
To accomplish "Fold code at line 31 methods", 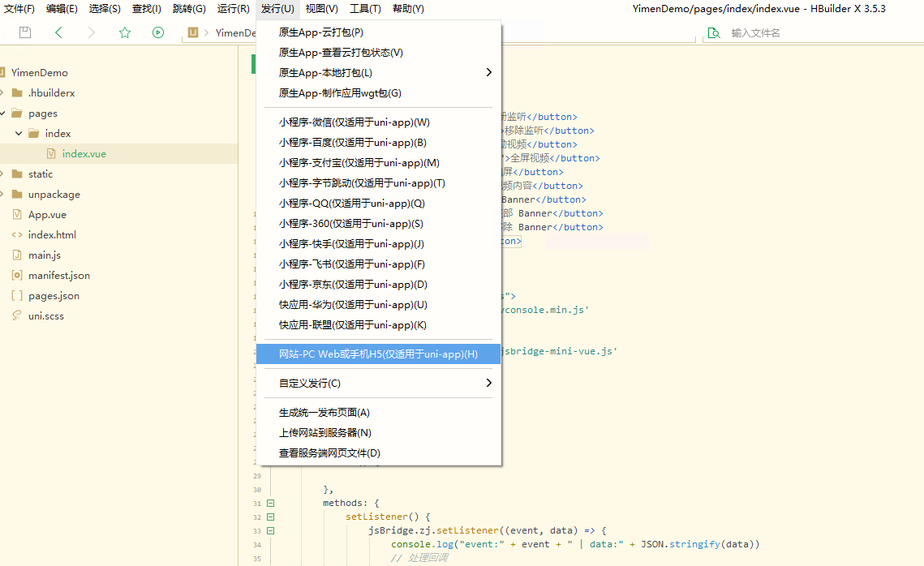I will click(x=270, y=503).
